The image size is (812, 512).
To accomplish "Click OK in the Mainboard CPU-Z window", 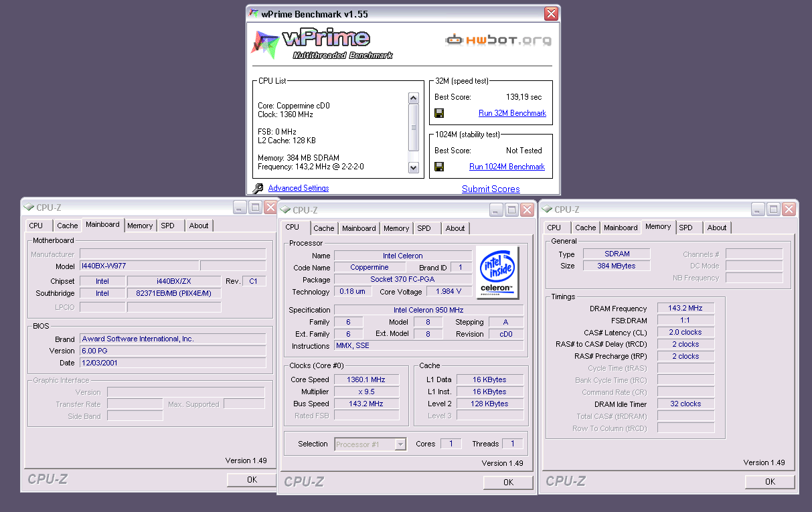I will tap(252, 479).
